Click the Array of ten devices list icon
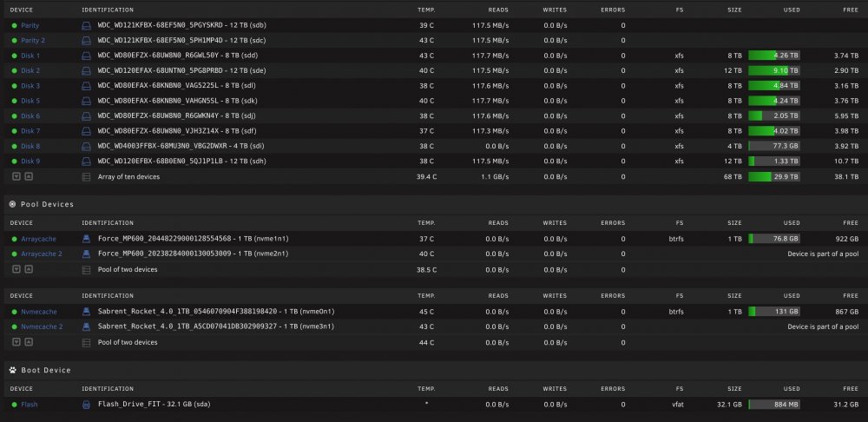 pos(86,176)
